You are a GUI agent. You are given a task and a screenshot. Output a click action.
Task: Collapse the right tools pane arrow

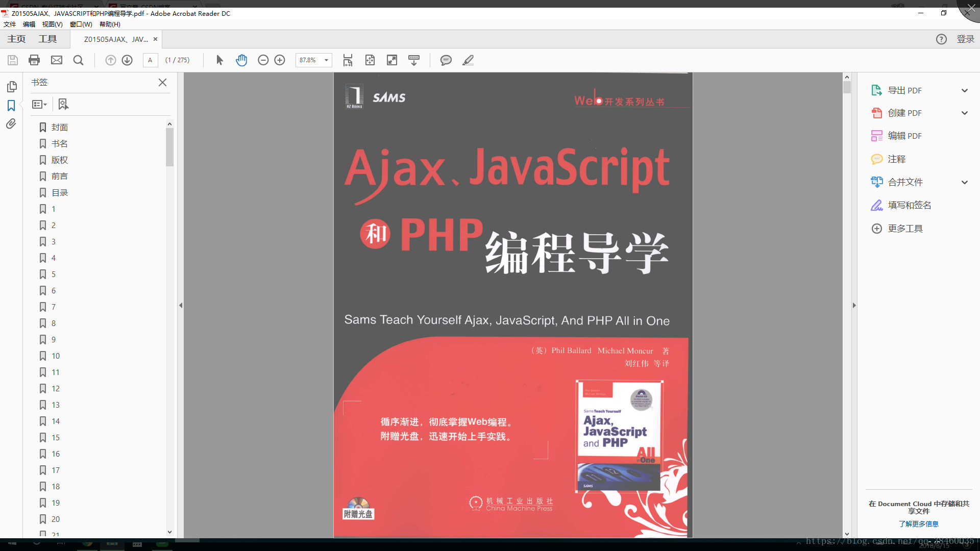[x=854, y=305]
